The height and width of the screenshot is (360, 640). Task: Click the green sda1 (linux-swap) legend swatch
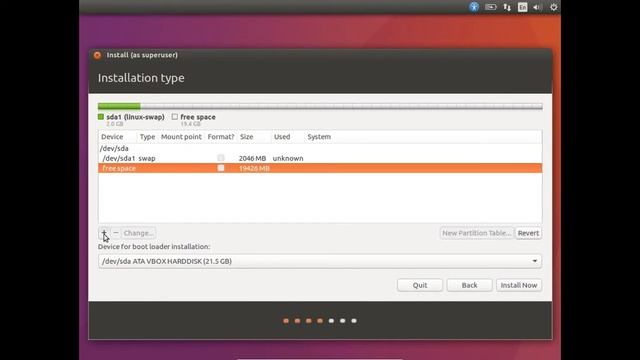click(x=101, y=117)
